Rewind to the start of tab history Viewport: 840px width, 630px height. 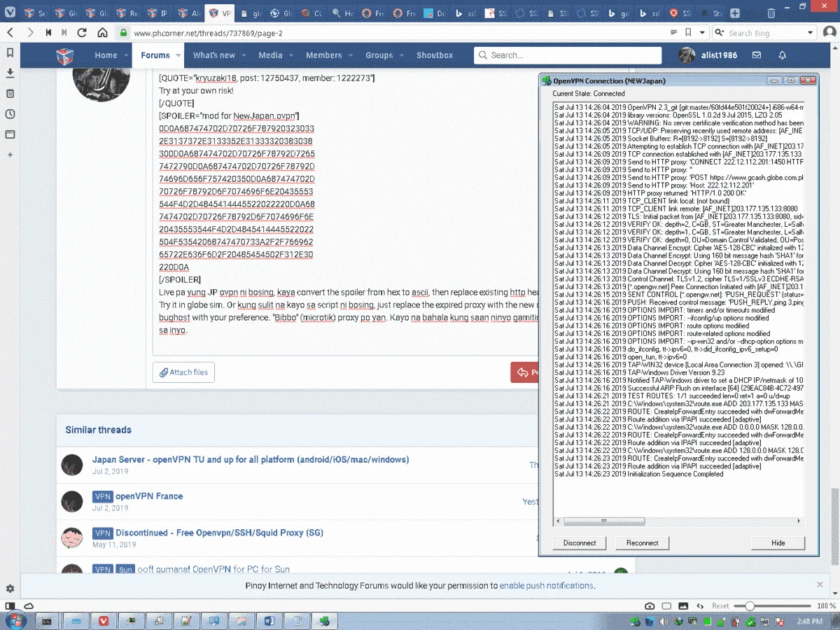[x=48, y=32]
